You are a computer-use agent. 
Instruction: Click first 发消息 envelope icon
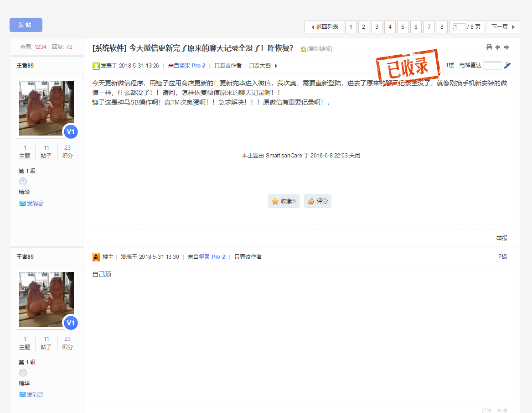[22, 204]
